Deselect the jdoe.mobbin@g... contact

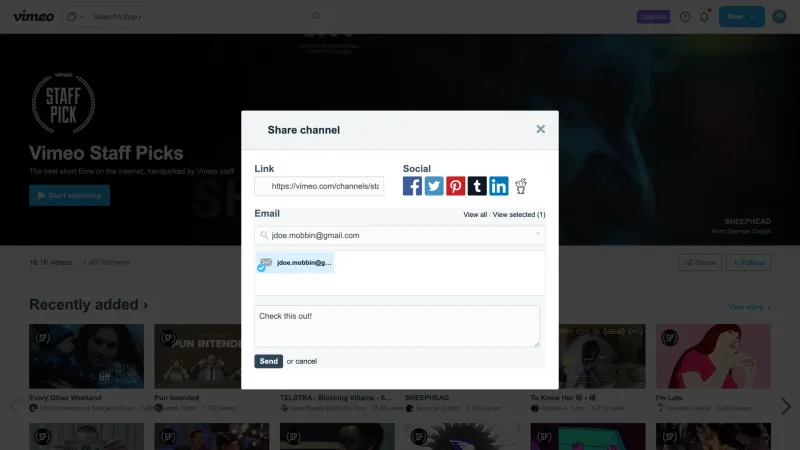[x=295, y=263]
